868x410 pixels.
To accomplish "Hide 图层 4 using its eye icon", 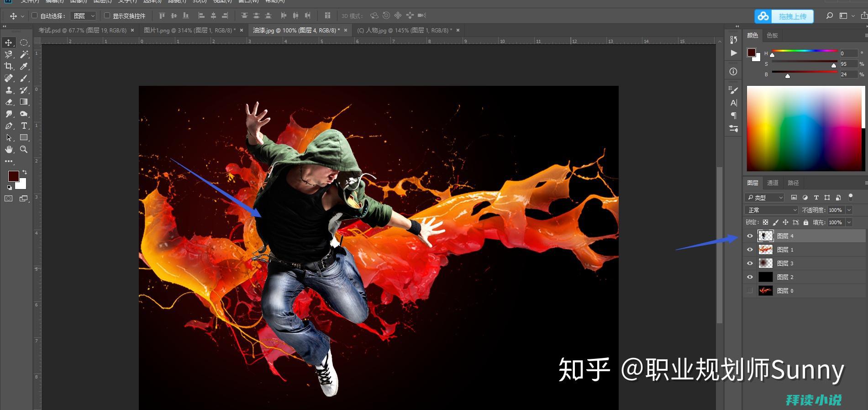I will [750, 236].
